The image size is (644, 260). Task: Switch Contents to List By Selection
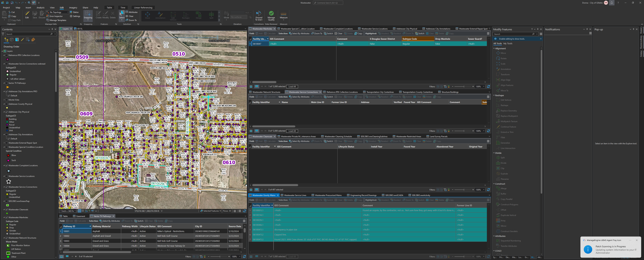coord(17,40)
